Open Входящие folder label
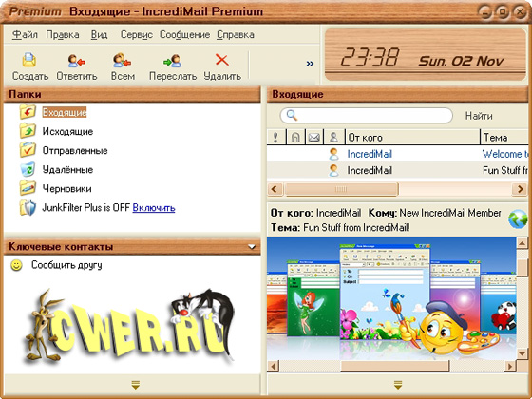Viewport: 532px width, 399px height. pyautogui.click(x=65, y=112)
